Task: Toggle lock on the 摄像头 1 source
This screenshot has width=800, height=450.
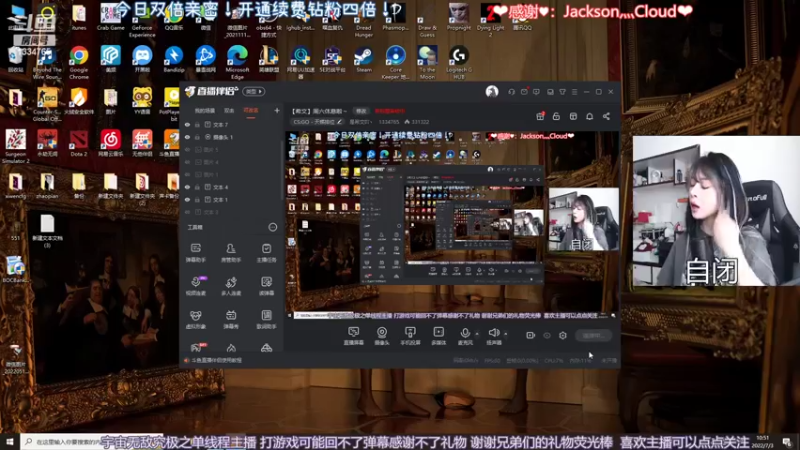Action: [197, 137]
